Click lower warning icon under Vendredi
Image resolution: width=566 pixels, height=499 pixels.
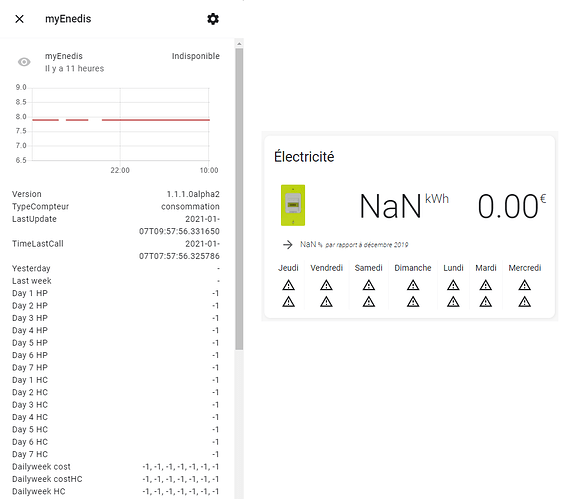[326, 301]
